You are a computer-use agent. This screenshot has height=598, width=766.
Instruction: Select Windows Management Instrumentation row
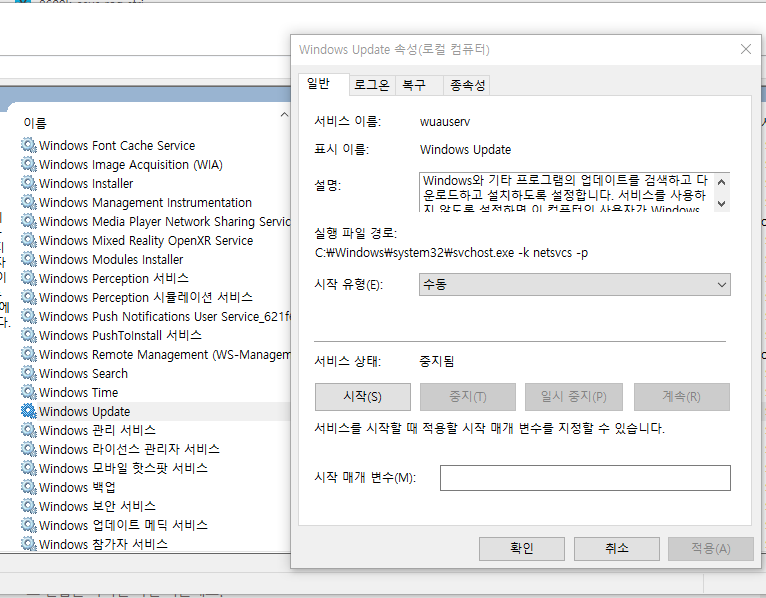pyautogui.click(x=155, y=202)
